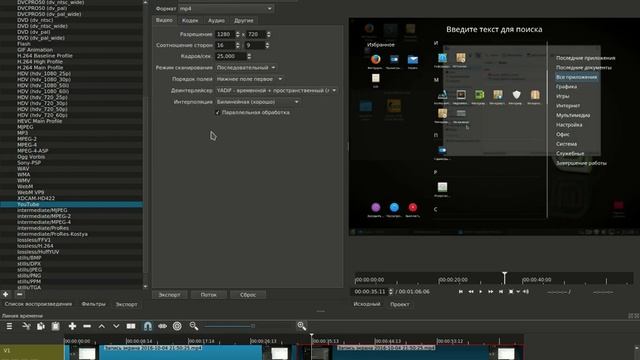This screenshot has width=640, height=360.
Task: Click the player play button
Action: tap(480, 292)
